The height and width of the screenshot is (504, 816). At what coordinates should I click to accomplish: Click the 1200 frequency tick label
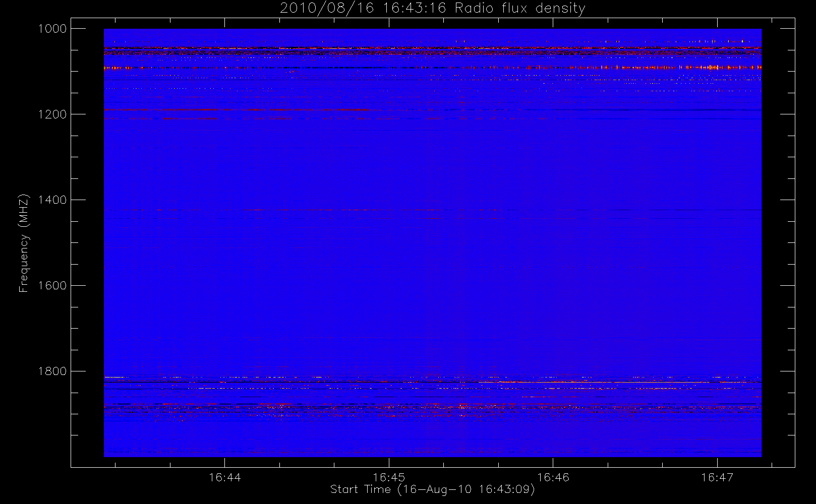[52, 114]
